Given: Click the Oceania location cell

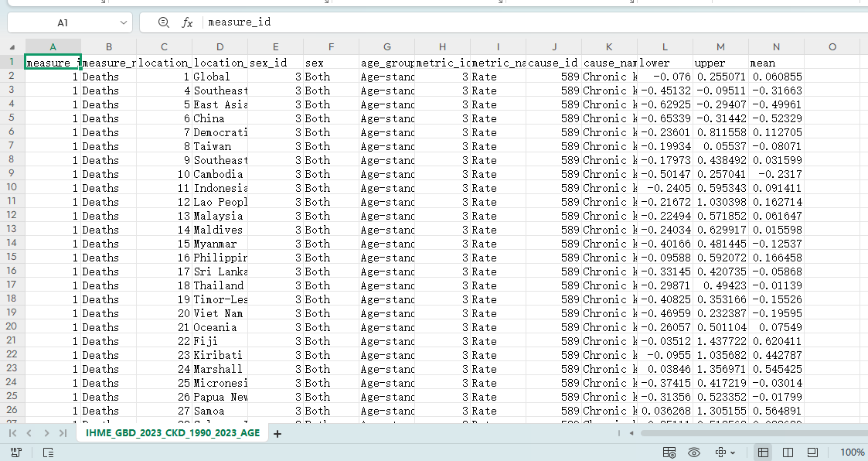Looking at the screenshot, I should (220, 327).
